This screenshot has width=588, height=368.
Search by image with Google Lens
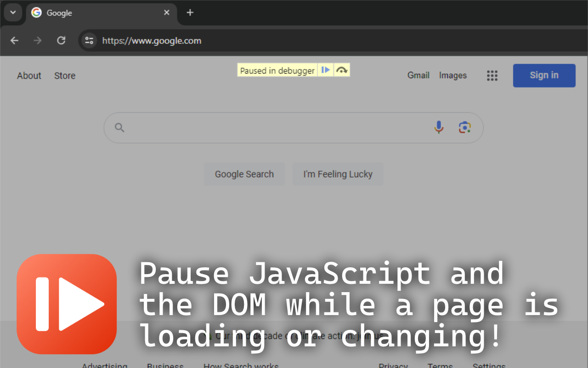coord(464,127)
